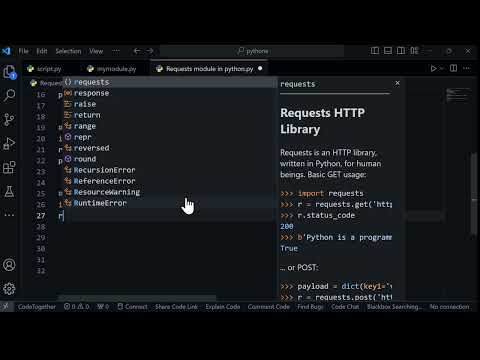Open the Accounts menu icon
The width and height of the screenshot is (480, 360).
coord(9,265)
